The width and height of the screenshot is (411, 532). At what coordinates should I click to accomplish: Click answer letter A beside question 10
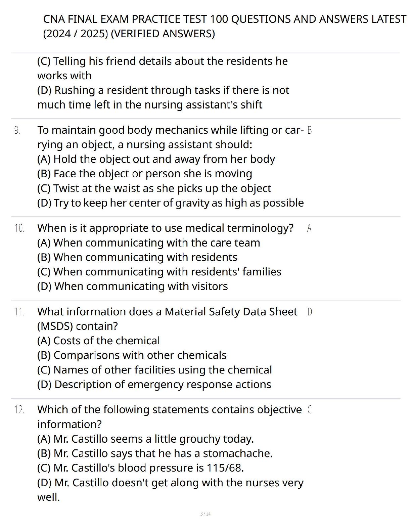pos(309,228)
